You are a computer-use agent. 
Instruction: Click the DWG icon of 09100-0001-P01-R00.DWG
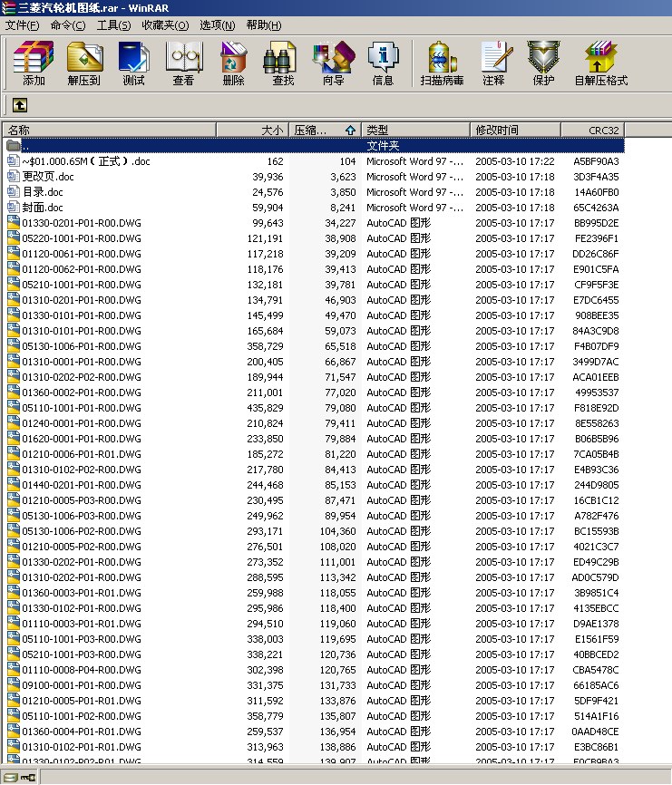(14, 685)
